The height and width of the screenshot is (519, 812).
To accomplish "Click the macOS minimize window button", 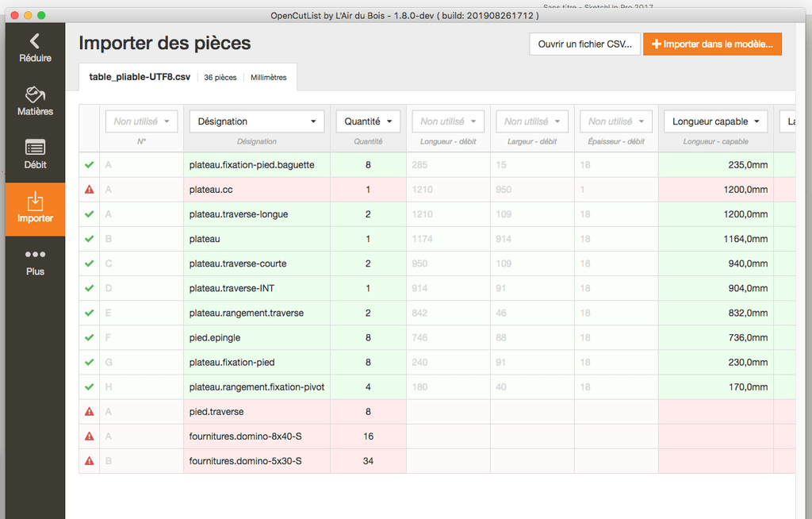I will click(28, 15).
